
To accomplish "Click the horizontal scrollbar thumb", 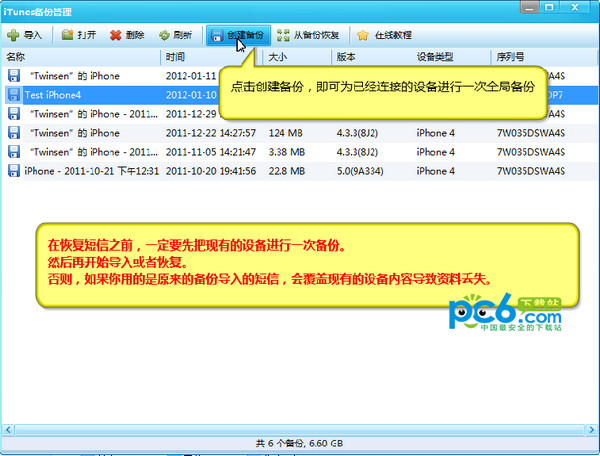I will [x=300, y=430].
